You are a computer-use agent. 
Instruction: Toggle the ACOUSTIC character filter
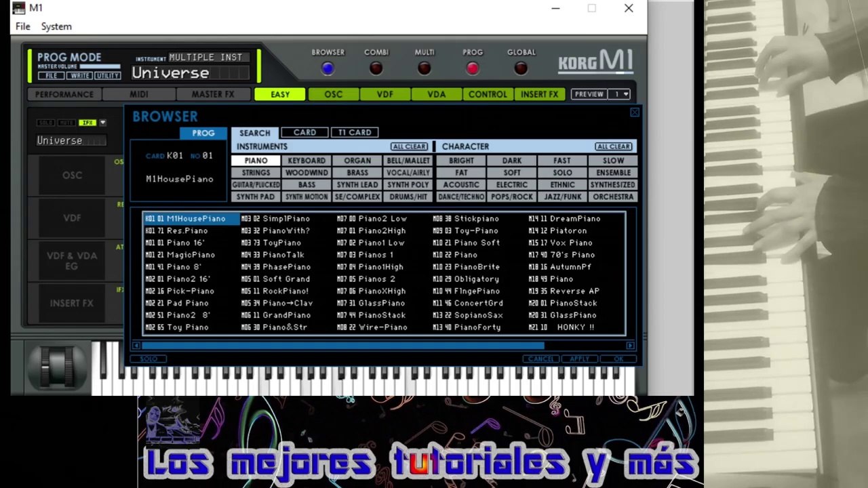[461, 185]
